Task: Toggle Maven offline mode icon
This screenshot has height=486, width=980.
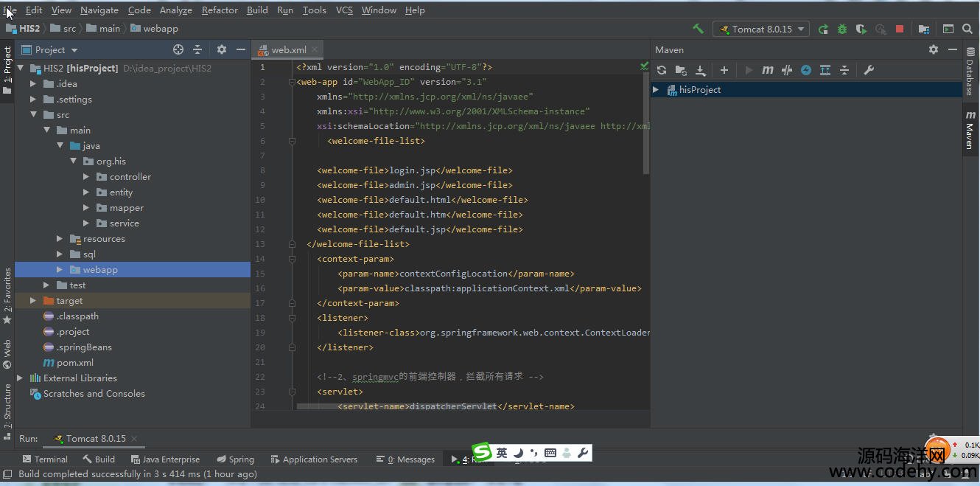Action: click(x=787, y=70)
